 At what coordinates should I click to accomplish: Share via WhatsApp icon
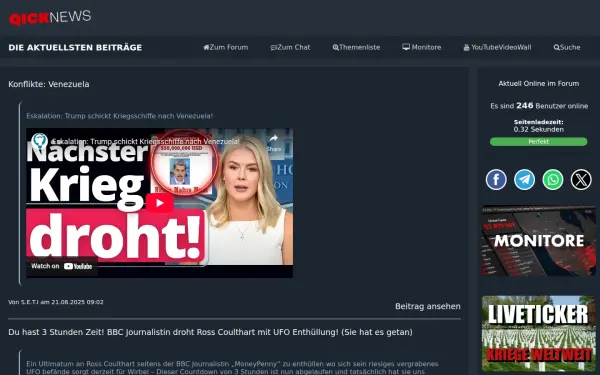click(x=553, y=179)
